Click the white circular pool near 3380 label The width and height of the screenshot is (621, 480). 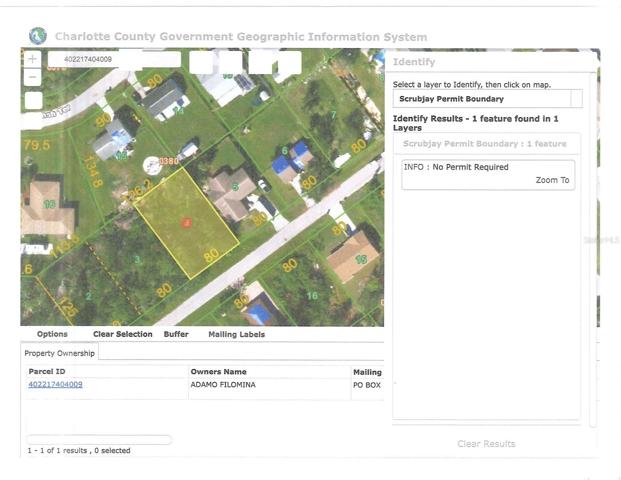coord(152,166)
